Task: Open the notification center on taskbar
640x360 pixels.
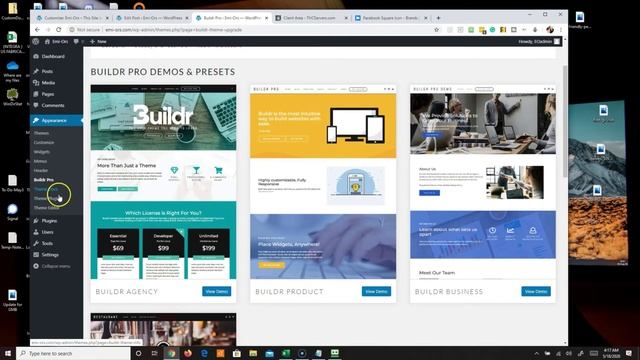Action: coord(629,353)
